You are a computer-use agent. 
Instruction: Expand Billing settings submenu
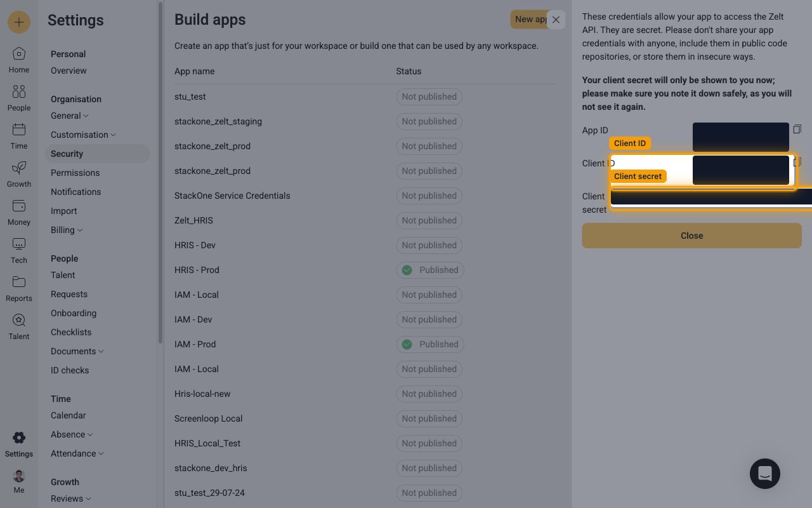click(67, 230)
